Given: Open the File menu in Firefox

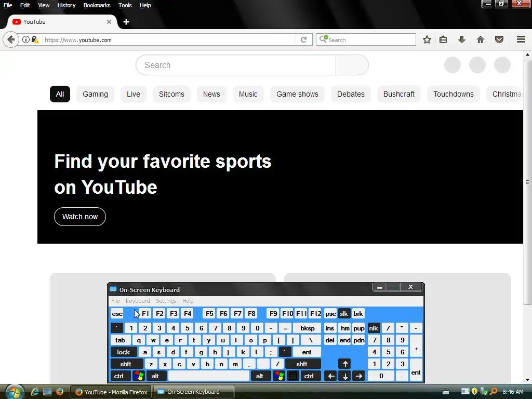Looking at the screenshot, I should (8, 5).
